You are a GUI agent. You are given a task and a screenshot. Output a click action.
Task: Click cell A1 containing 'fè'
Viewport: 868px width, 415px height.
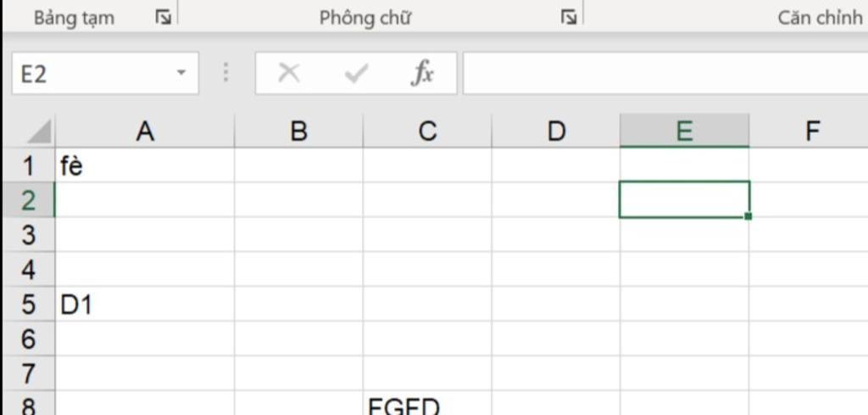click(145, 165)
